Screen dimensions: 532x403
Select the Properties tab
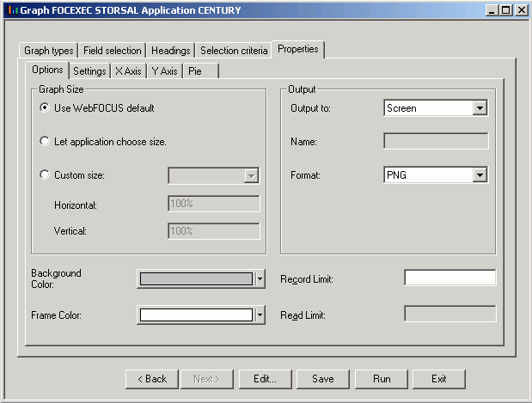coord(298,49)
